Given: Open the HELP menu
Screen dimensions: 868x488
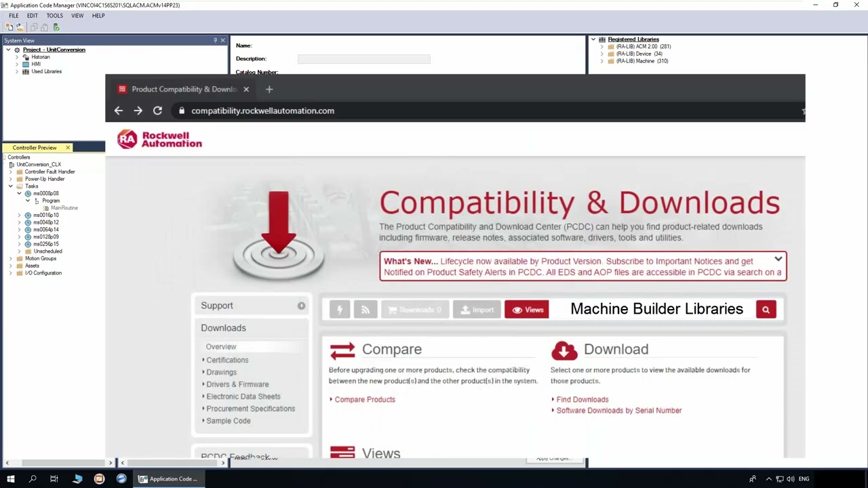Looking at the screenshot, I should (98, 16).
